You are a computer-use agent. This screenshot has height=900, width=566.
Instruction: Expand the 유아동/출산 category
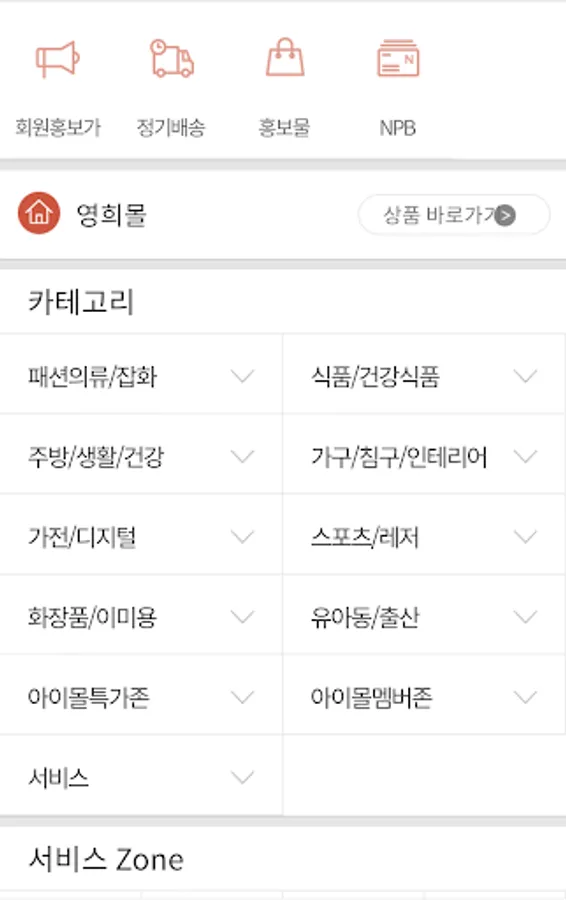[x=424, y=617]
